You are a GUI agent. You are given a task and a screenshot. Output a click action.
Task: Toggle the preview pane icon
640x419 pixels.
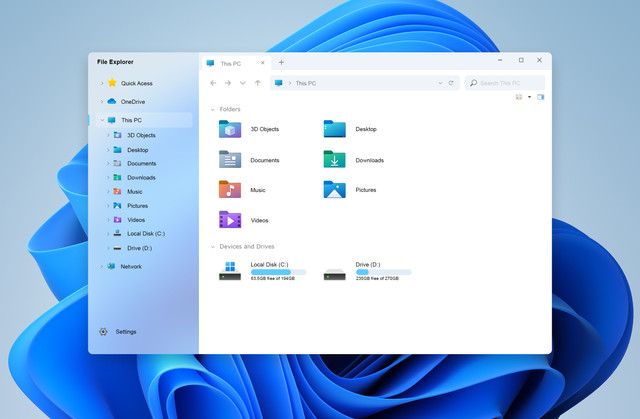(x=540, y=97)
